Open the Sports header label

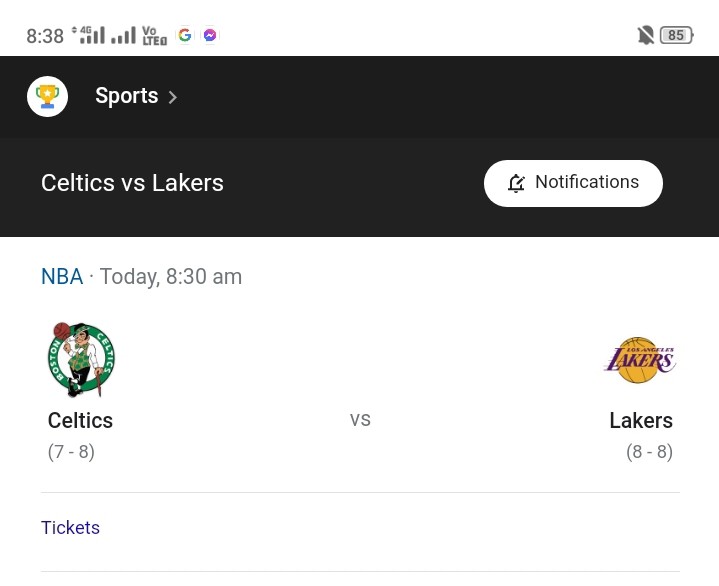point(127,96)
